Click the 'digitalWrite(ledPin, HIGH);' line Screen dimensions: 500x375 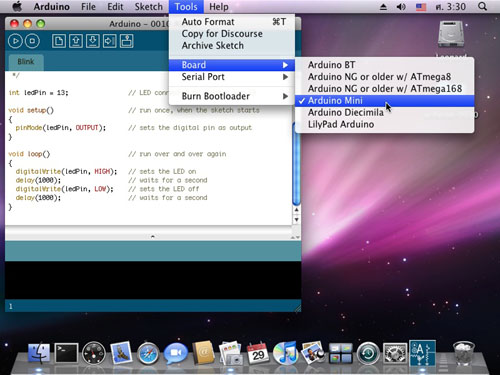tap(66, 171)
